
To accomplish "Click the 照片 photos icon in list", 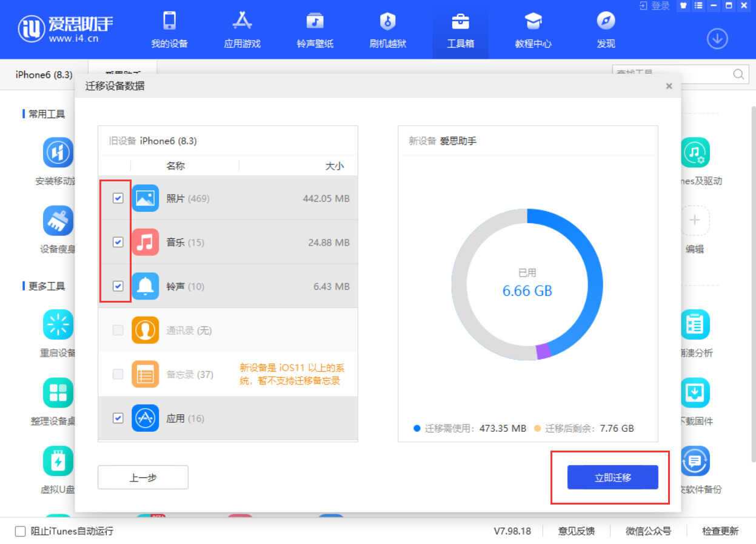I will tap(145, 198).
